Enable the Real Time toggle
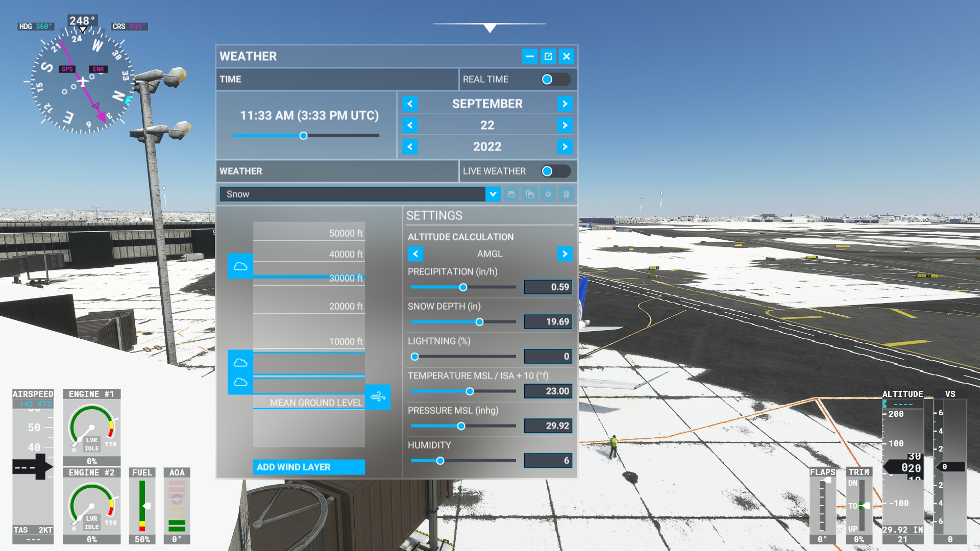This screenshot has height=551, width=980. pos(555,79)
